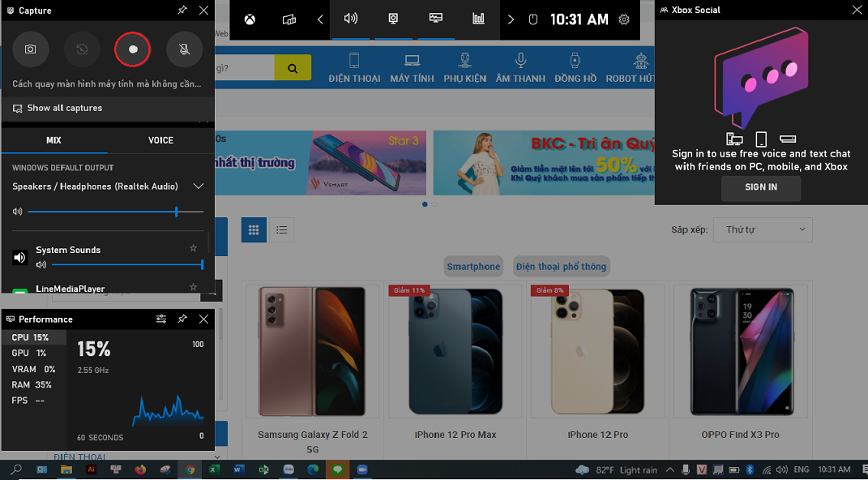
Task: Select the RAM 35% metric
Action: 34,385
